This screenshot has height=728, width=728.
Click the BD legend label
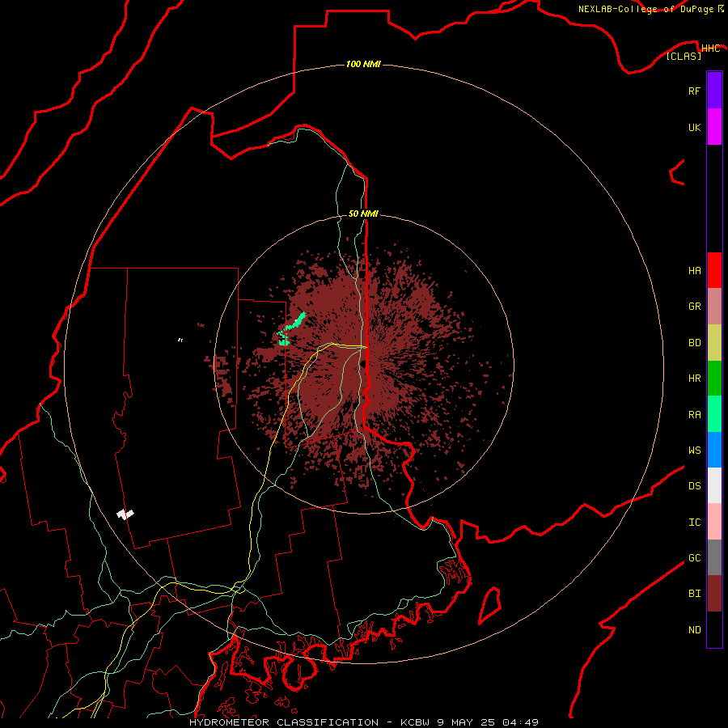click(694, 343)
